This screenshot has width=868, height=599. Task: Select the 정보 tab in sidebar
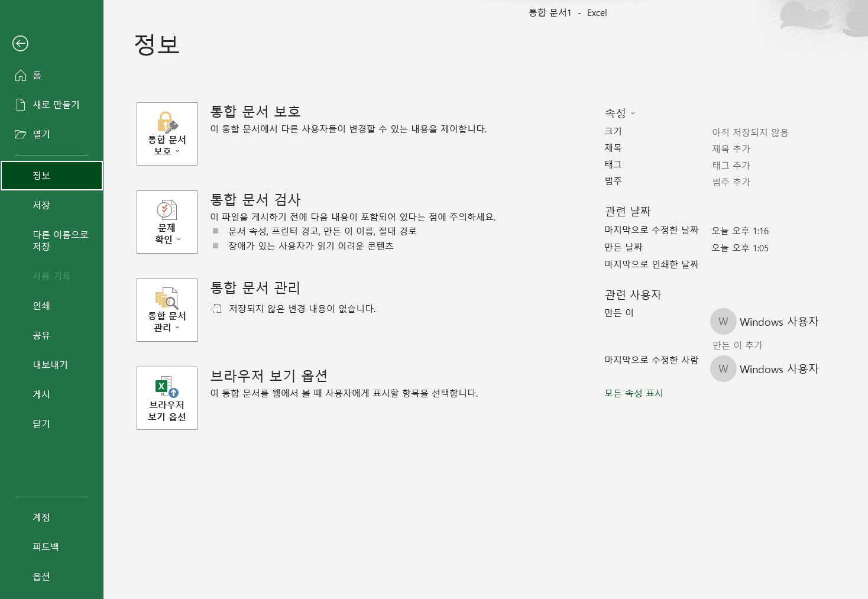(x=51, y=176)
